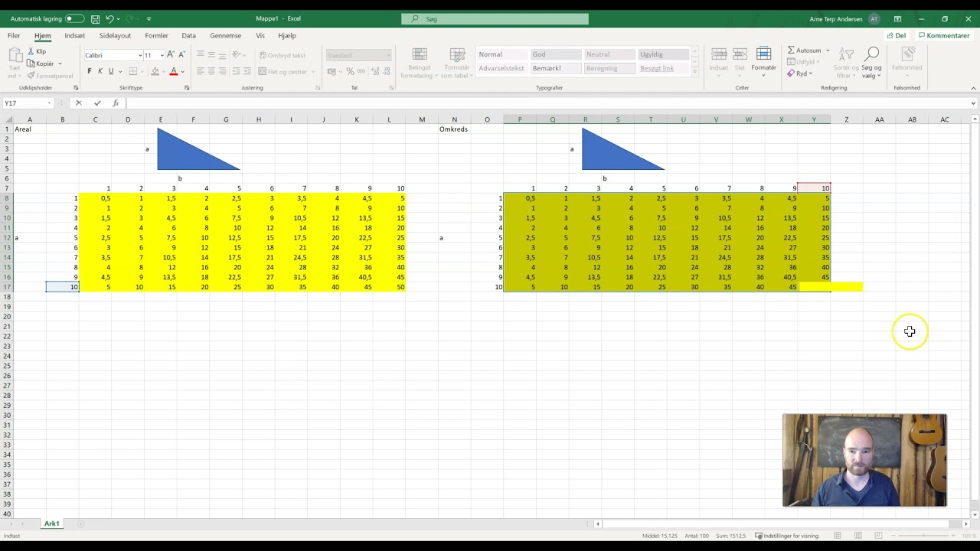Decrease font size with smaller A
This screenshot has width=980, height=551.
[181, 54]
